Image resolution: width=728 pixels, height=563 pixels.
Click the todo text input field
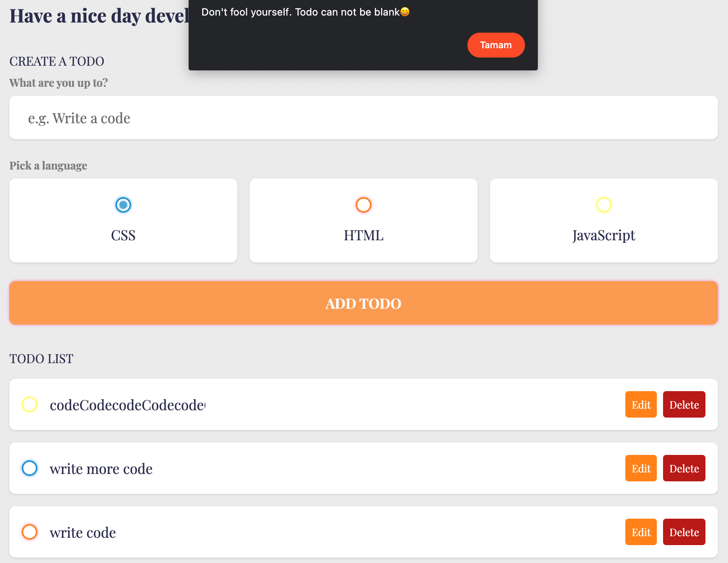point(363,117)
